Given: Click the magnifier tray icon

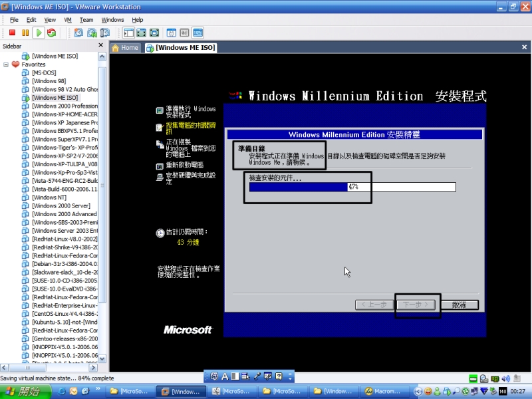Looking at the screenshot, I should [x=456, y=392].
